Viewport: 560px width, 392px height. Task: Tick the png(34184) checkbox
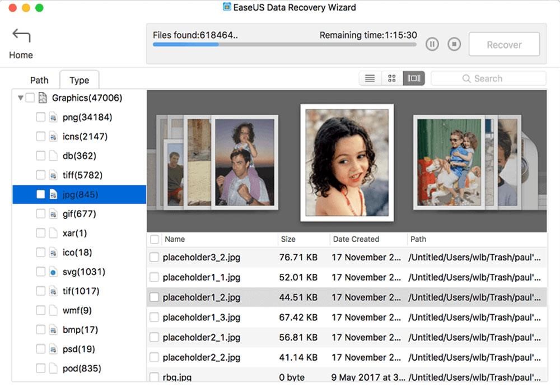[41, 117]
